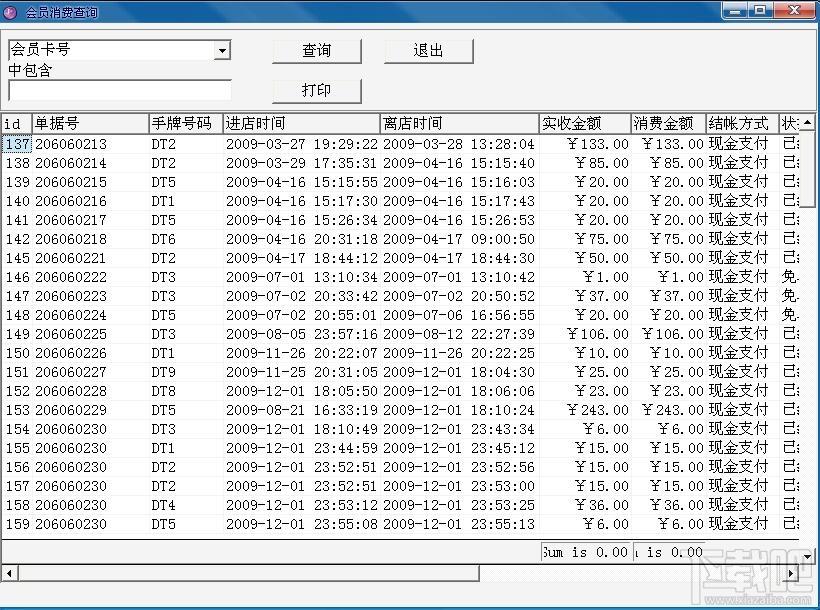Click leave time 2009-07-06 16:56:55

point(459,315)
